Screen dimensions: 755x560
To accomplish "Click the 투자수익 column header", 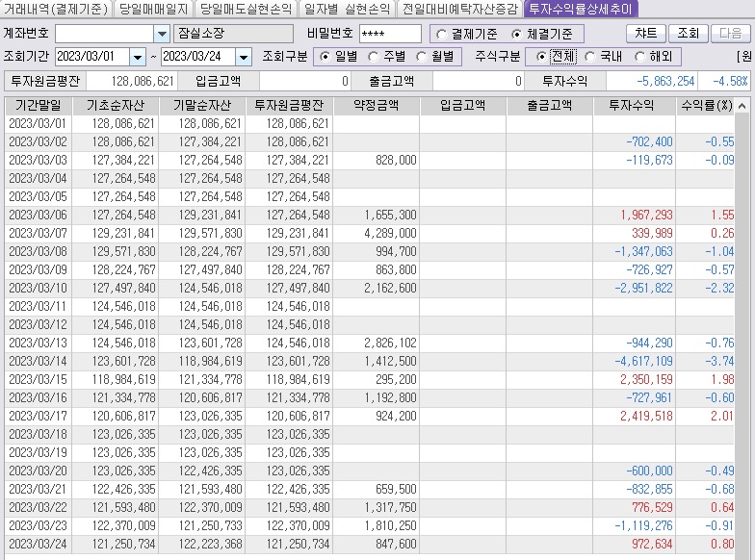I will point(634,106).
